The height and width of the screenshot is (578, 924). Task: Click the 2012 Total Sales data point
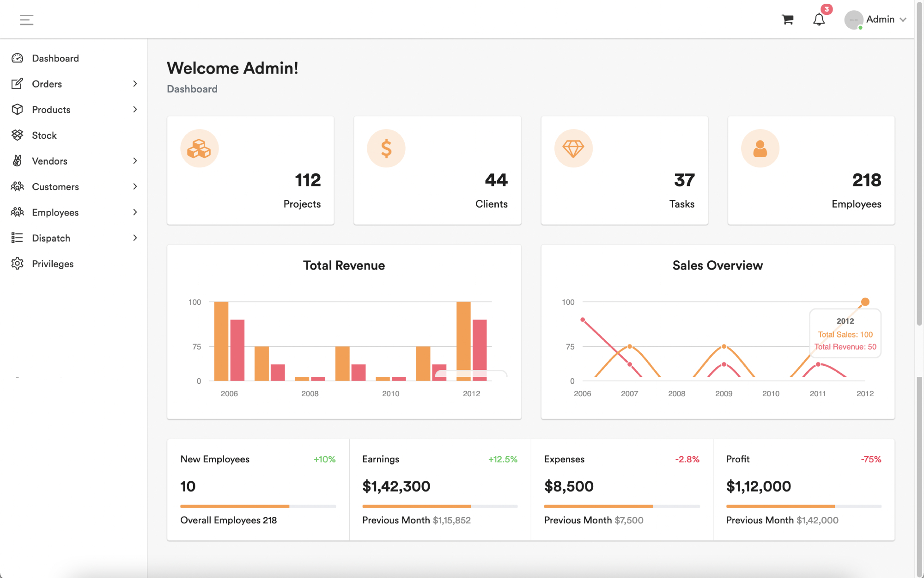click(x=865, y=302)
